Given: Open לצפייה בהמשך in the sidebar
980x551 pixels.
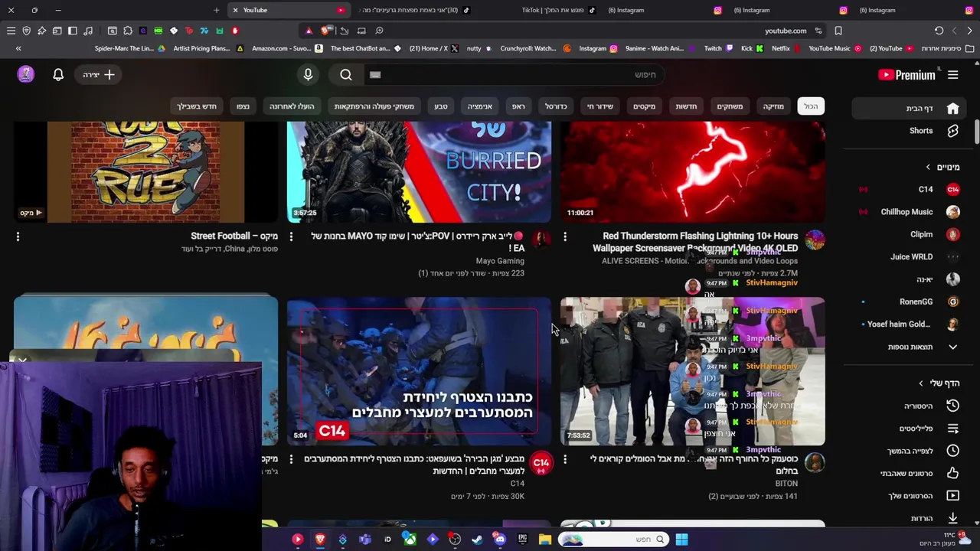Looking at the screenshot, I should (x=910, y=451).
